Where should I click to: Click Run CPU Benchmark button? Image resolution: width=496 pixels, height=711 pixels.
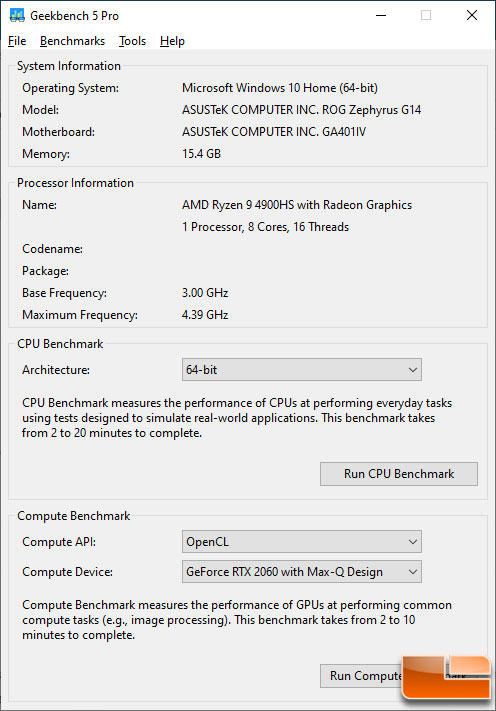tap(399, 474)
